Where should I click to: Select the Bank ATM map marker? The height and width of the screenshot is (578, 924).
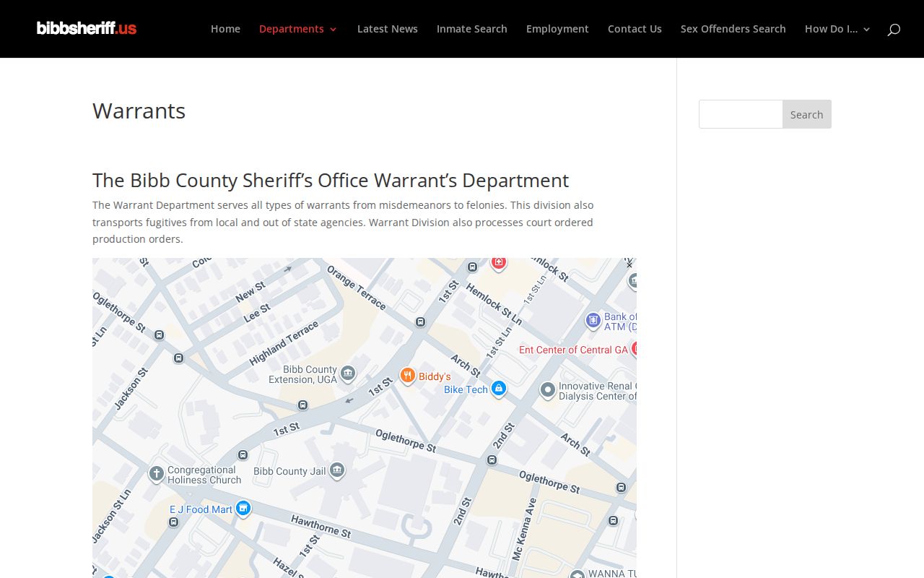593,320
